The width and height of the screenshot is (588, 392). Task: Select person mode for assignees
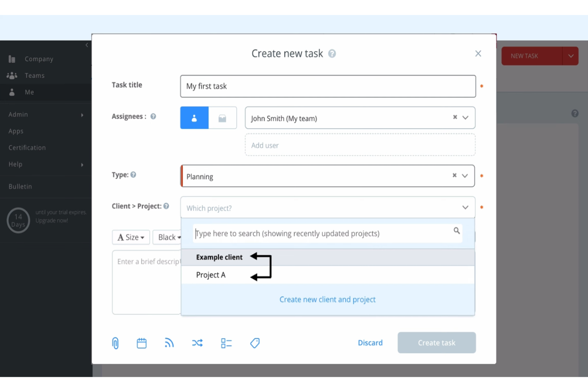pos(194,118)
